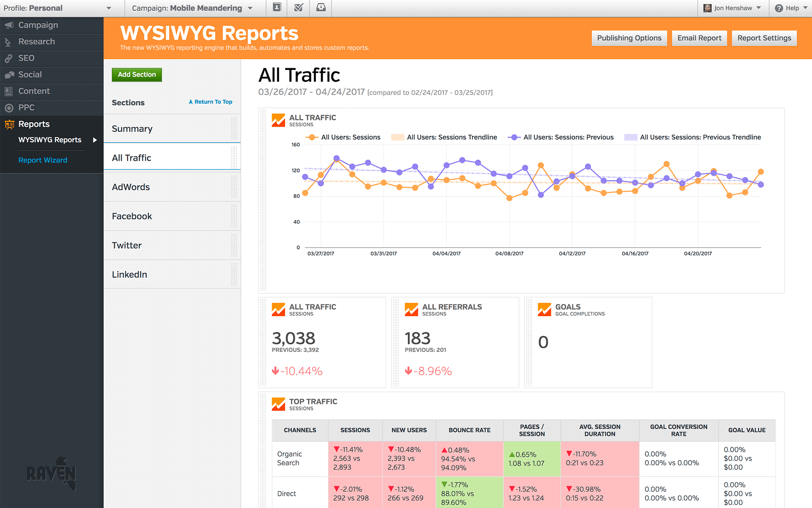Viewport: 812px width, 508px height.
Task: Toggle Sessions: Previous Trendline legend
Action: pos(693,137)
